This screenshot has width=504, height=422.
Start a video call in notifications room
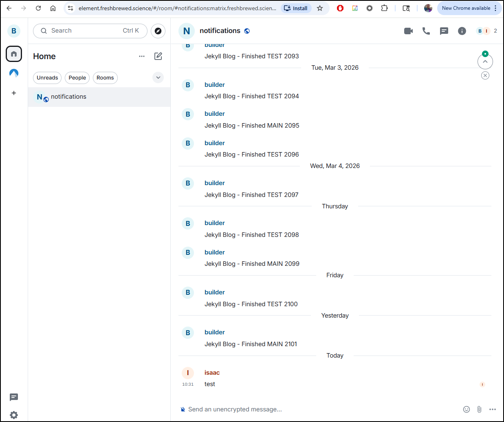click(408, 31)
